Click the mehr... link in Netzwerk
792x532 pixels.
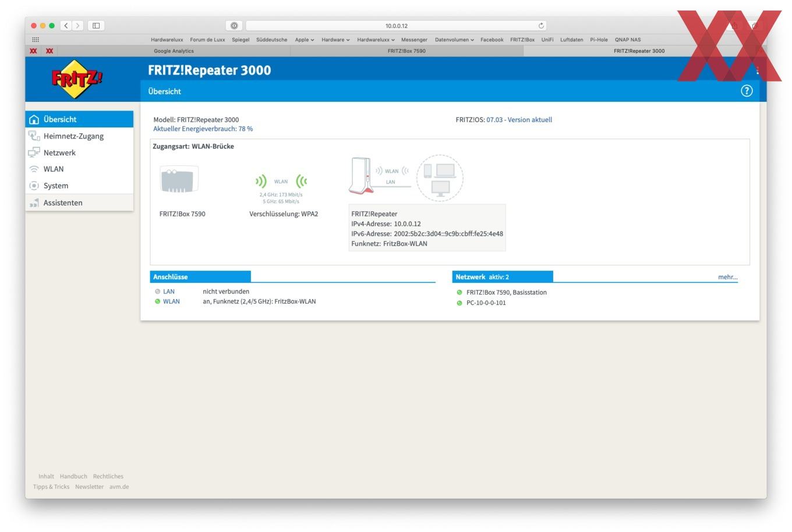pyautogui.click(x=727, y=277)
